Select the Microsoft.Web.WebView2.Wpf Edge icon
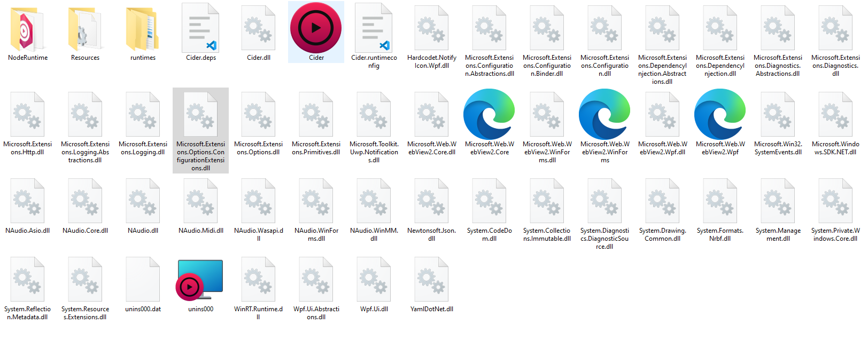The height and width of the screenshot is (355, 868). click(720, 114)
